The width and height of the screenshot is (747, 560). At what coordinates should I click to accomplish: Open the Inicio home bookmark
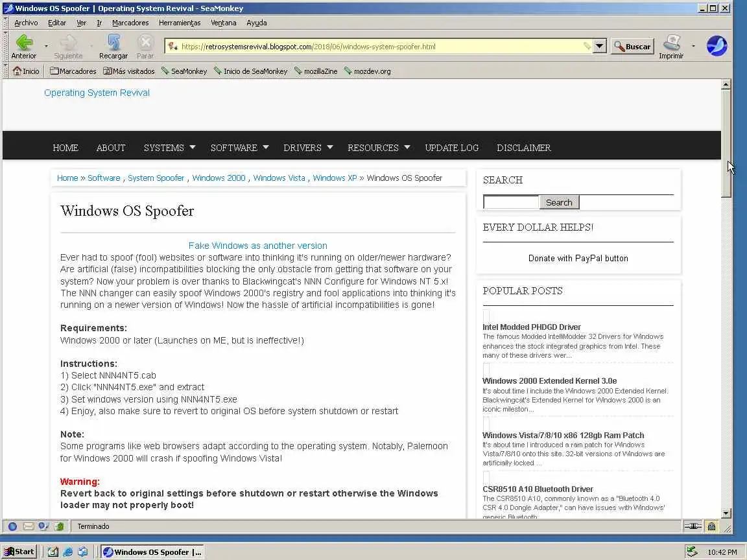26,71
